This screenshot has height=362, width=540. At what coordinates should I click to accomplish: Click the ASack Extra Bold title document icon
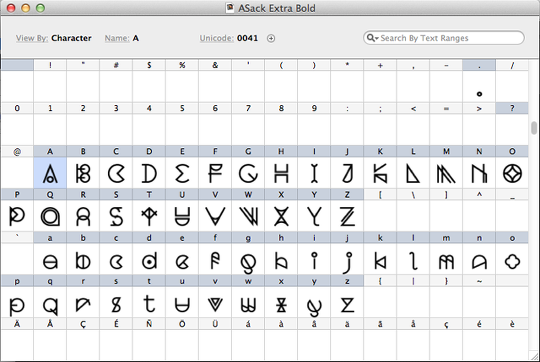230,8
